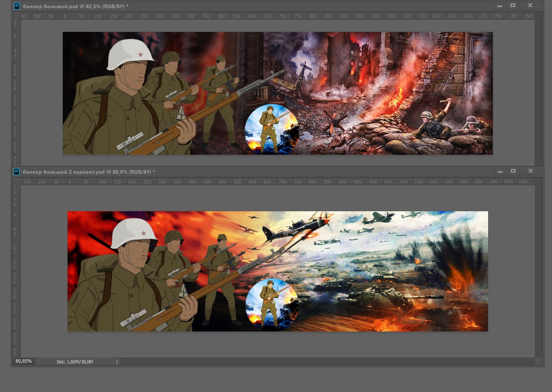The image size is (552, 392).
Task: Minimize the баннер большой 2 вариант.psd window
Action: [x=500, y=171]
